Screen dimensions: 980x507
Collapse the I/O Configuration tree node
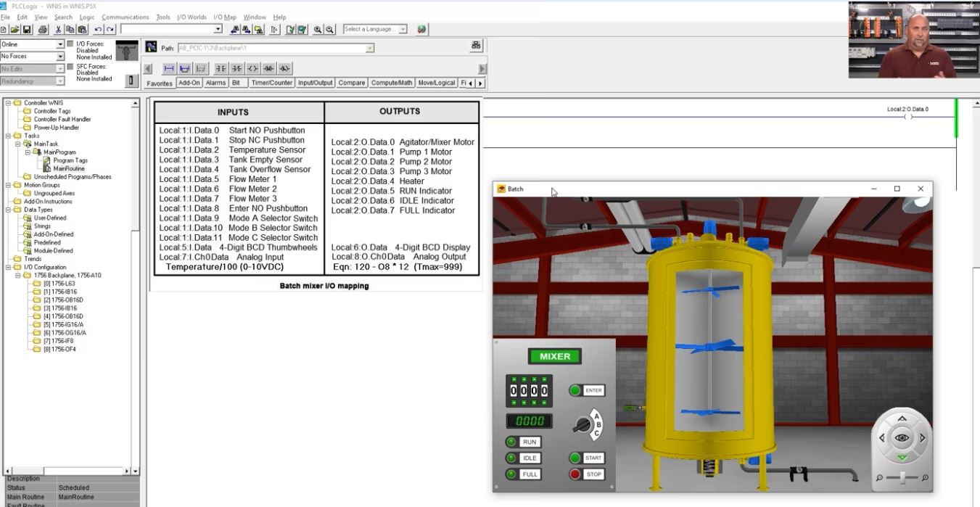click(x=9, y=267)
